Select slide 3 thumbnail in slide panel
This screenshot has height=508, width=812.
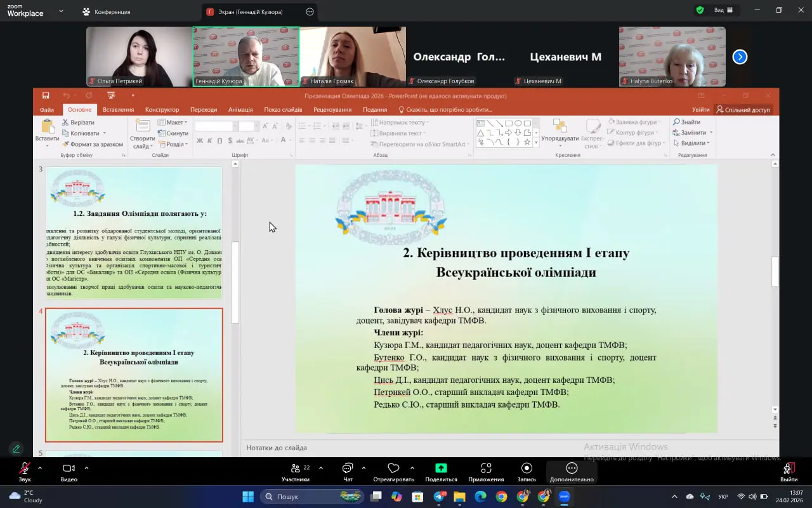134,232
